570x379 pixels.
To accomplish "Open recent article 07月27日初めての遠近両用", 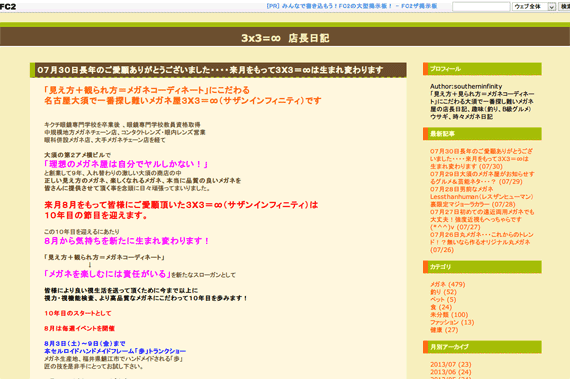I will click(482, 219).
